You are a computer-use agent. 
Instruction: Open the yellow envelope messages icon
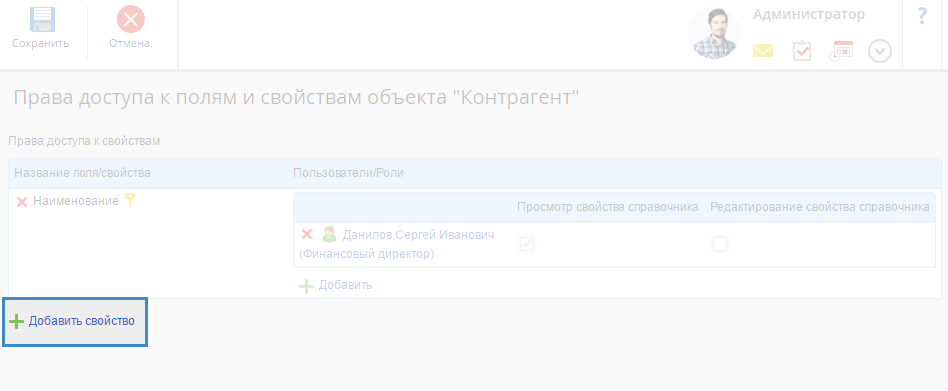click(763, 51)
